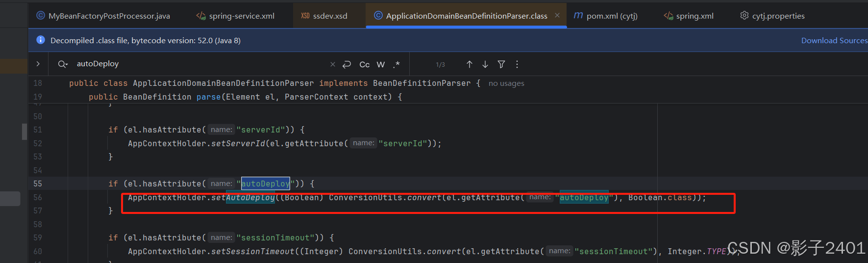This screenshot has height=263, width=868.
Task: Toggle Regex (.*) search option
Action: [x=397, y=64]
